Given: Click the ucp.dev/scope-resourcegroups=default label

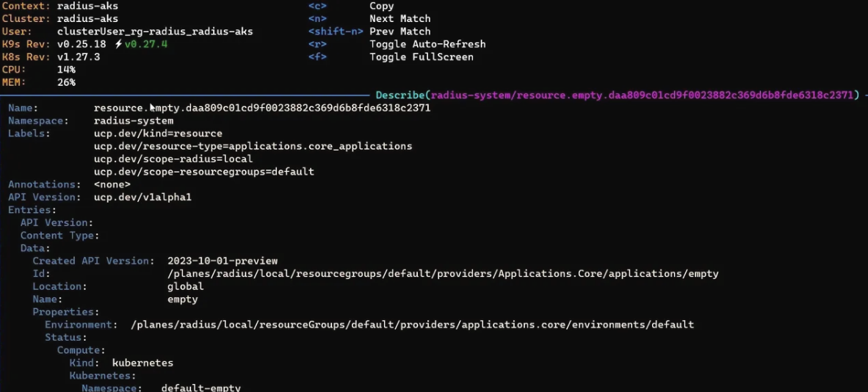Looking at the screenshot, I should click(x=203, y=172).
